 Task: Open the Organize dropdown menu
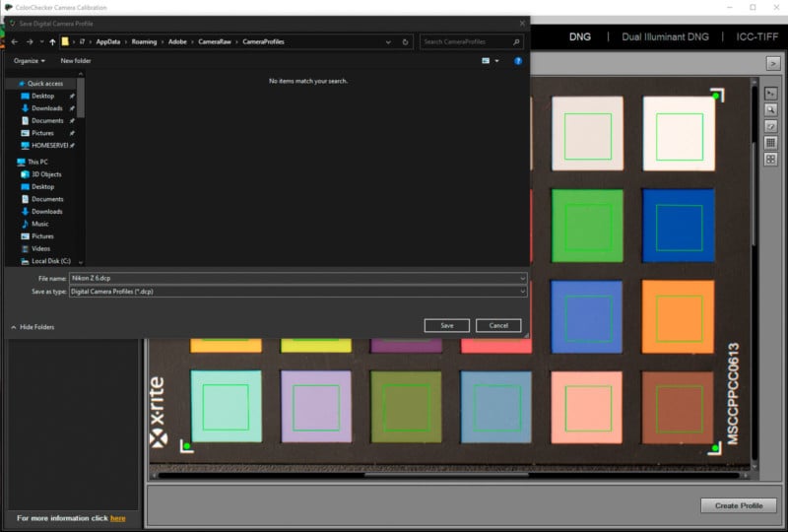pos(30,61)
